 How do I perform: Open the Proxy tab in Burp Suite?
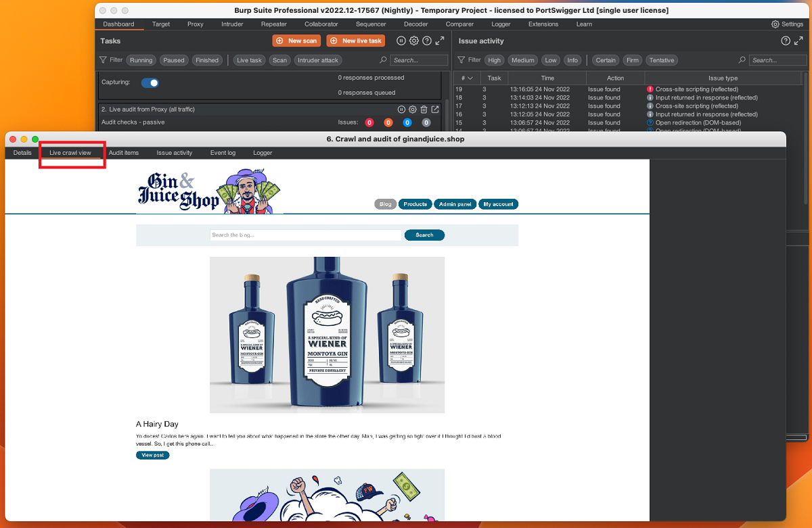196,24
